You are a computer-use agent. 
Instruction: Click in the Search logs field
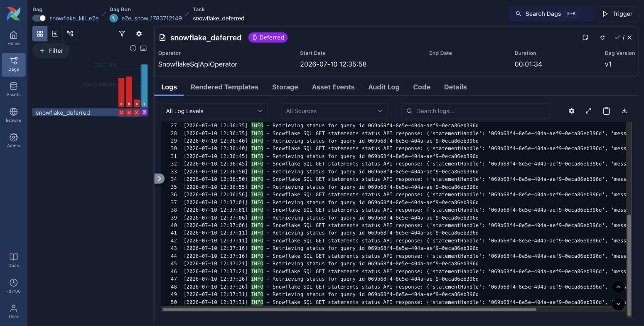(476, 111)
